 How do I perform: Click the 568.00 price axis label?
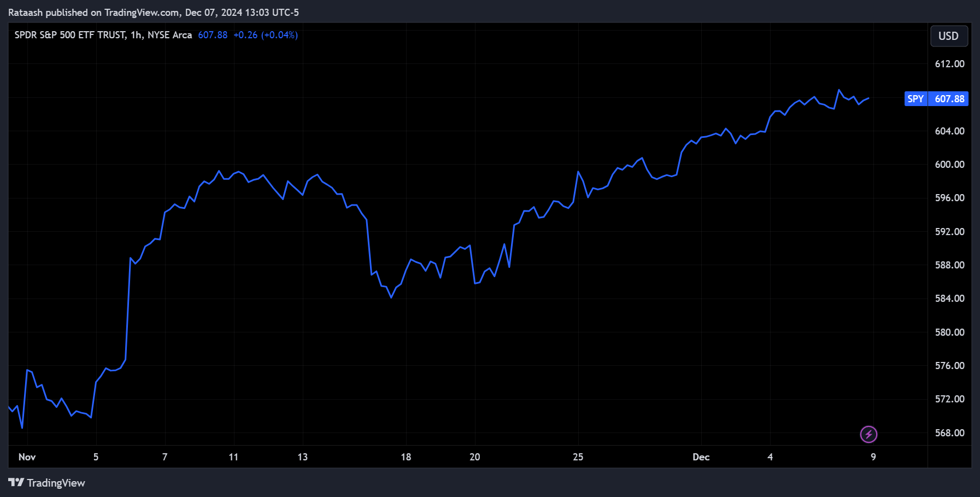949,433
